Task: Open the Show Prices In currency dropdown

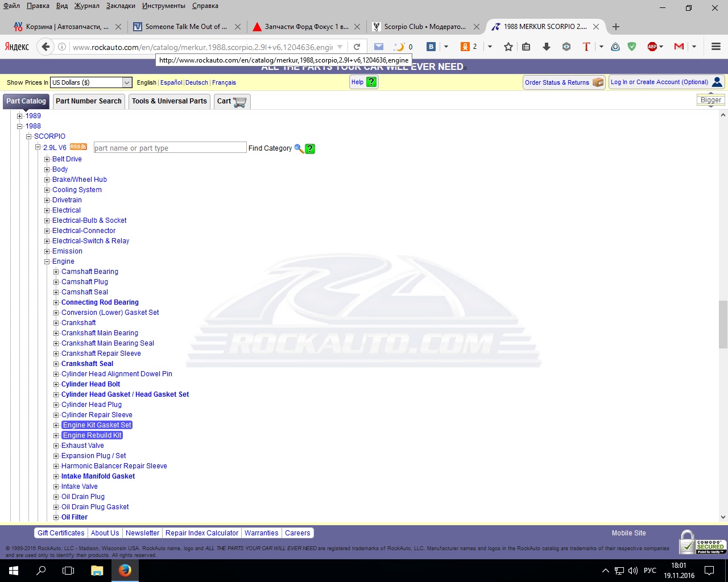Action: 91,82
